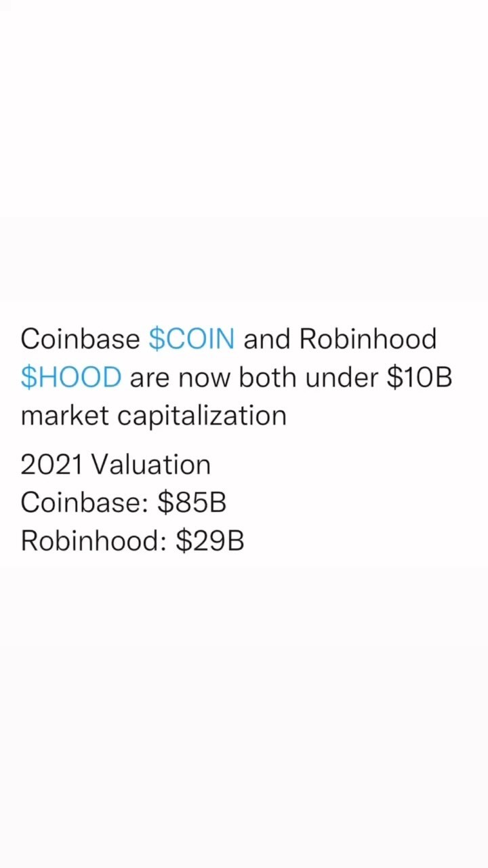Tap the "2021" year text
This screenshot has width=488, height=868.
pyautogui.click(x=52, y=465)
